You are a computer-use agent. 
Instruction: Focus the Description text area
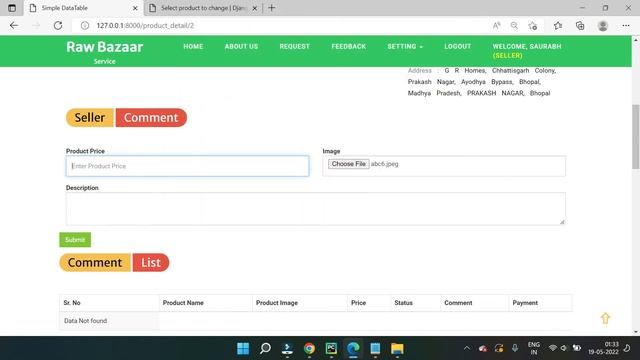[x=316, y=209]
